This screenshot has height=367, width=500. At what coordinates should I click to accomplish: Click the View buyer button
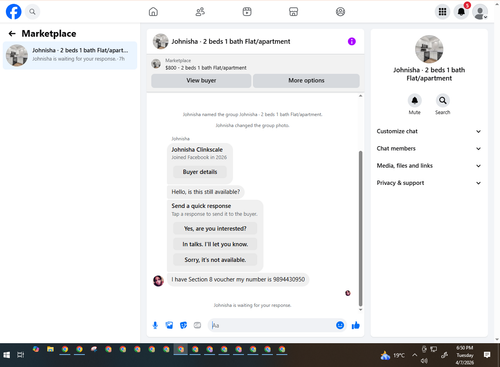coord(201,80)
